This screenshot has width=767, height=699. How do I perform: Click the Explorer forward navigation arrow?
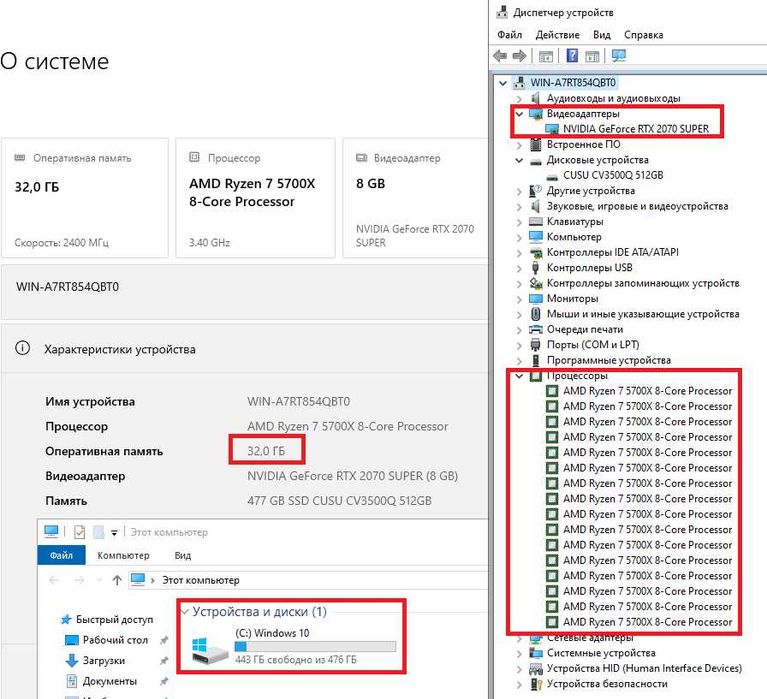[x=79, y=581]
